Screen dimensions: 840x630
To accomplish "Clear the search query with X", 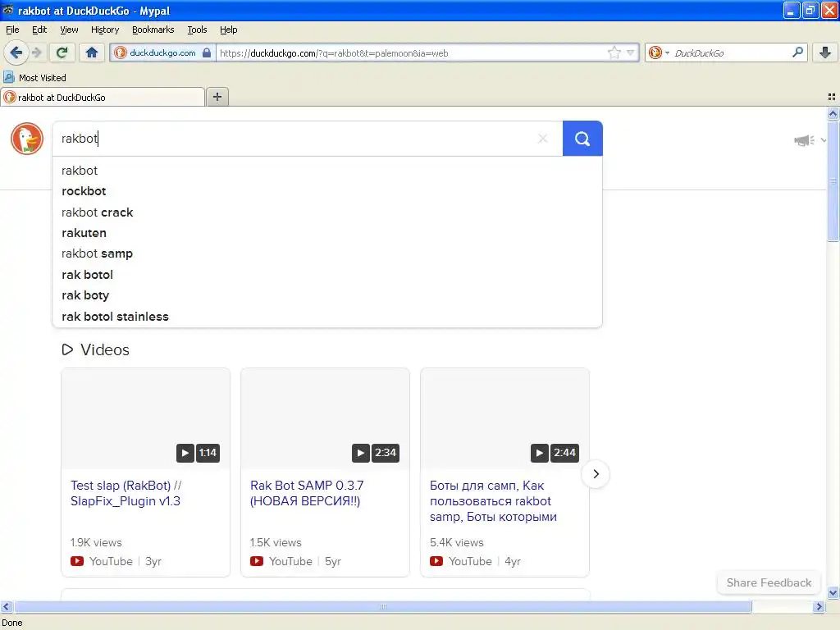I will pos(543,138).
